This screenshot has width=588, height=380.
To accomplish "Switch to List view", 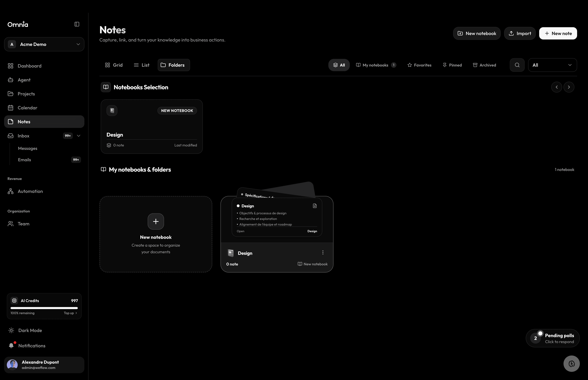I will tap(142, 65).
